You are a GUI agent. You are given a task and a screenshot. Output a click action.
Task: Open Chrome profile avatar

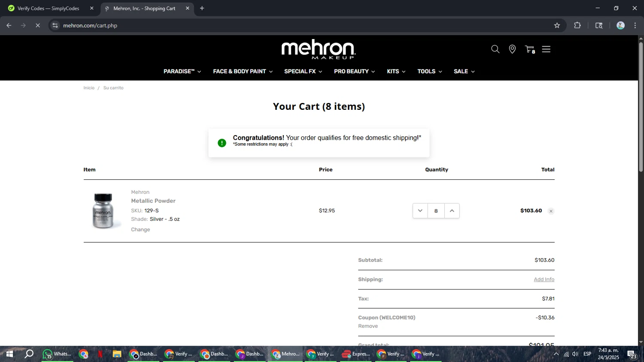click(x=620, y=25)
